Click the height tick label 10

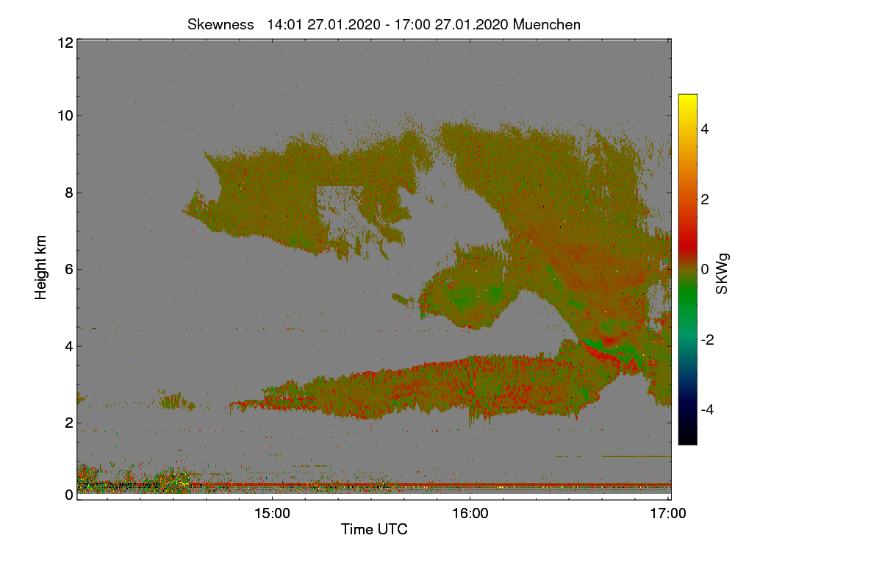(x=65, y=115)
